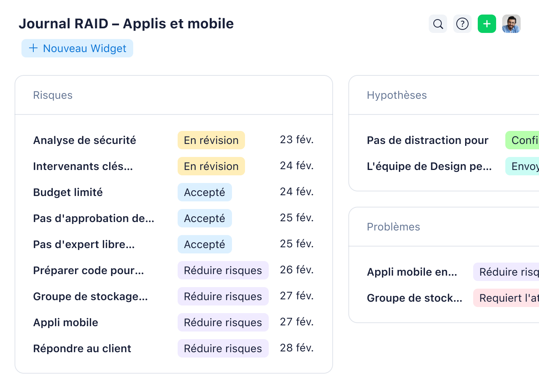Viewport: 539px width, 392px height.
Task: Click the date 23 fév. next to Analyse de sécurité
Action: tap(297, 140)
